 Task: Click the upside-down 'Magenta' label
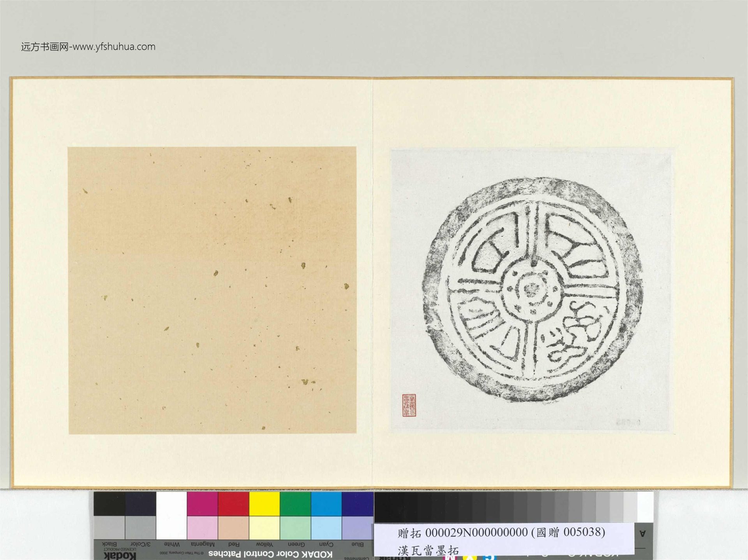(203, 544)
